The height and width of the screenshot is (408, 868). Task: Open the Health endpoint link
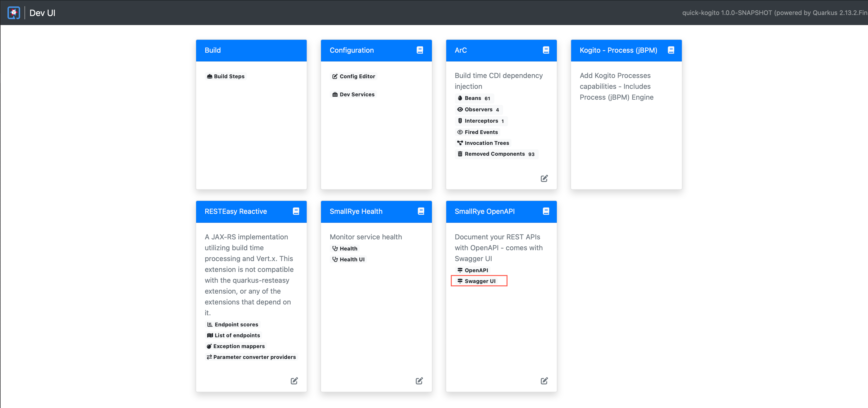[x=344, y=248]
